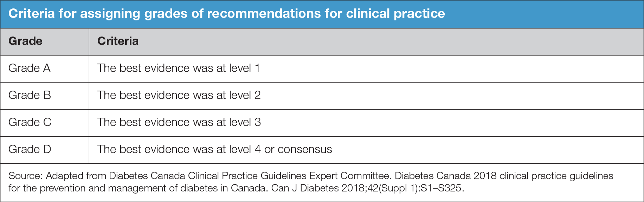Click the "Grade A" cell
Image resolution: width=644 pixels, height=202 pixels.
click(30, 68)
